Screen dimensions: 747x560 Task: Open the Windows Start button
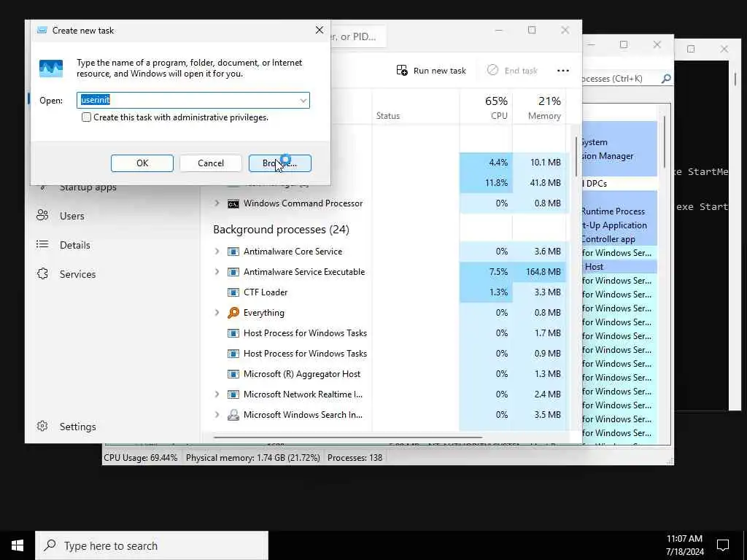tap(18, 545)
